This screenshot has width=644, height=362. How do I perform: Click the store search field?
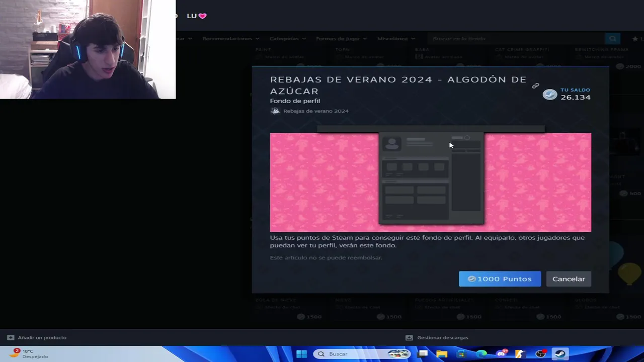[x=516, y=39]
